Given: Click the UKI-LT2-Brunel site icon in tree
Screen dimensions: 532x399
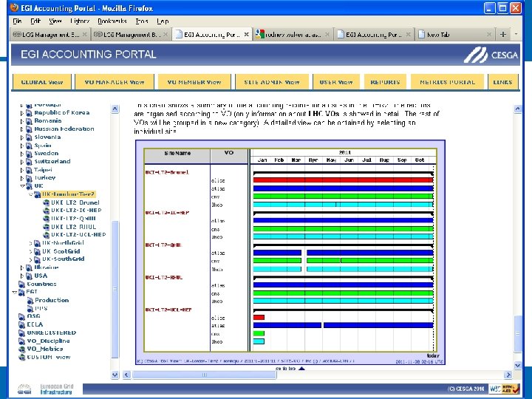Looking at the screenshot, I should coord(46,202).
